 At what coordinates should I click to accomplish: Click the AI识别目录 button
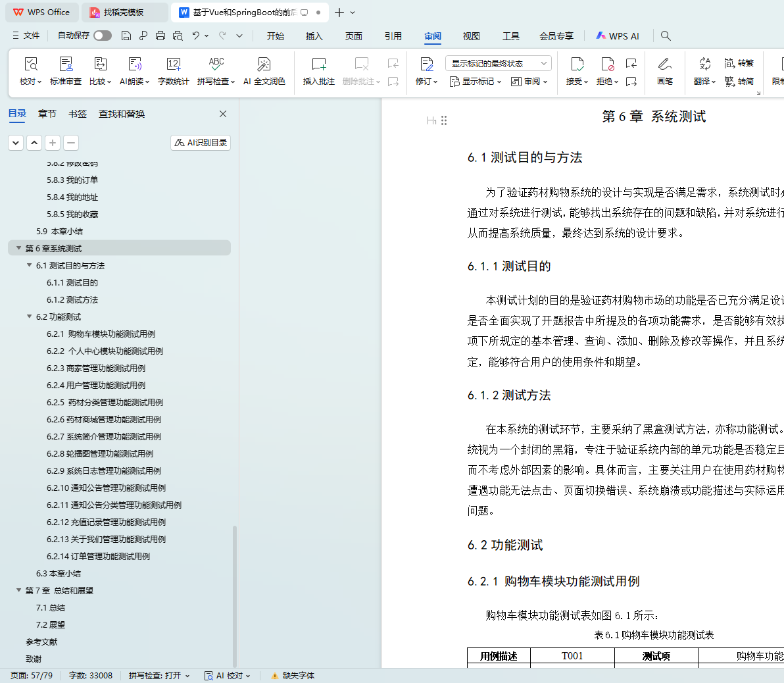point(201,143)
